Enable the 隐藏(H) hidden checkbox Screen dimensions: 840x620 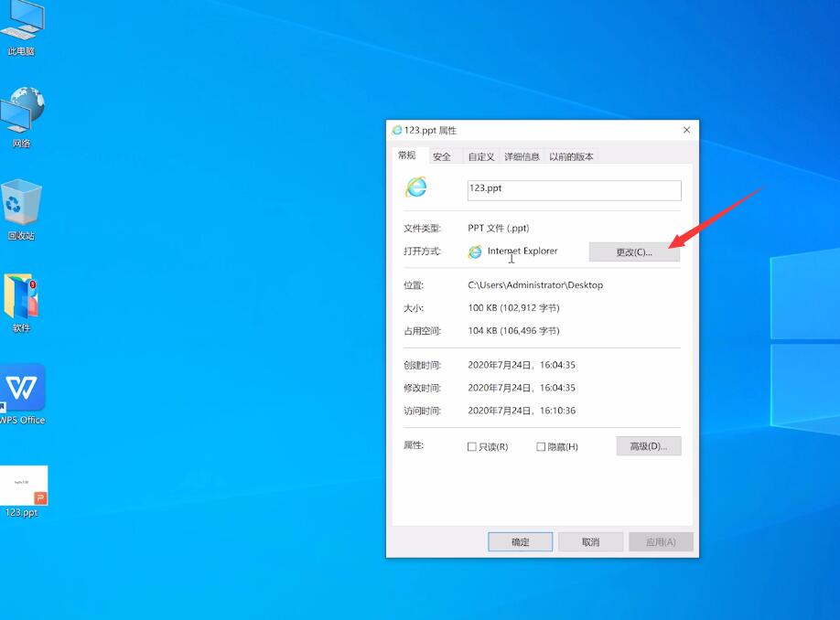pos(541,446)
